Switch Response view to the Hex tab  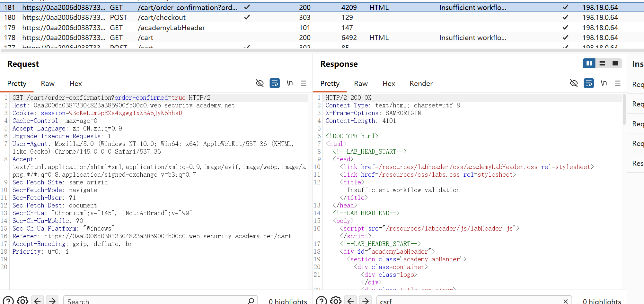click(389, 84)
